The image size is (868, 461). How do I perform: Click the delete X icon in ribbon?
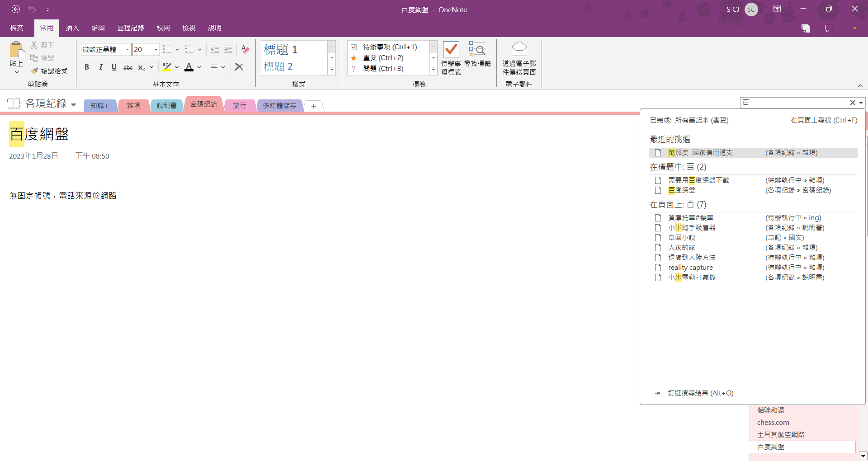pyautogui.click(x=239, y=67)
